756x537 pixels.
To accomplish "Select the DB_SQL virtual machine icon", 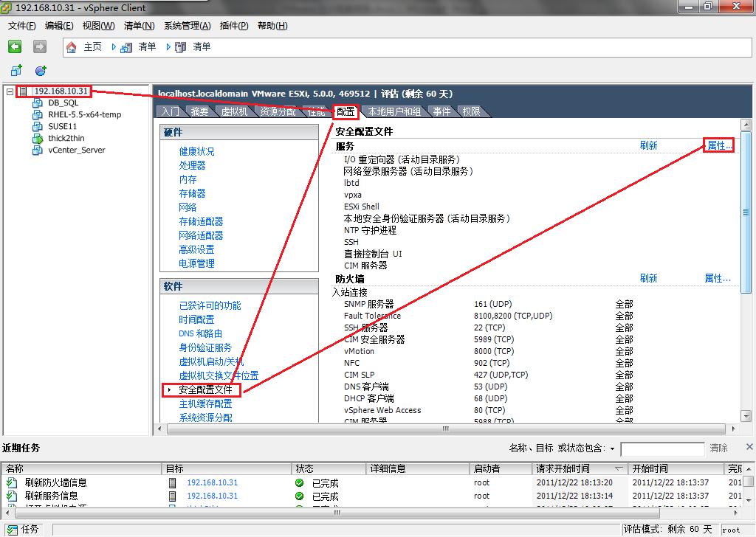I will pos(38,103).
